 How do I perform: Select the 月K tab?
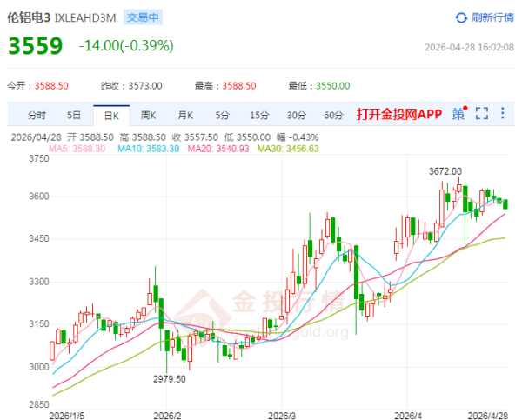click(185, 116)
